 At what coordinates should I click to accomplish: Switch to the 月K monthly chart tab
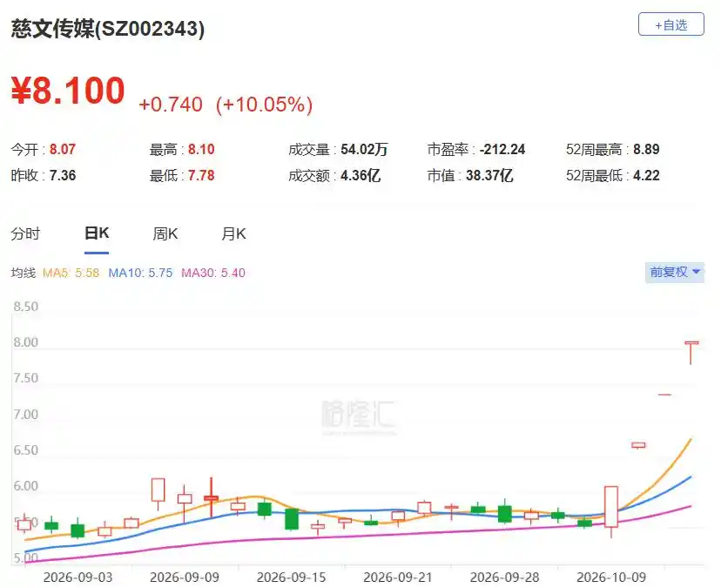pyautogui.click(x=233, y=233)
